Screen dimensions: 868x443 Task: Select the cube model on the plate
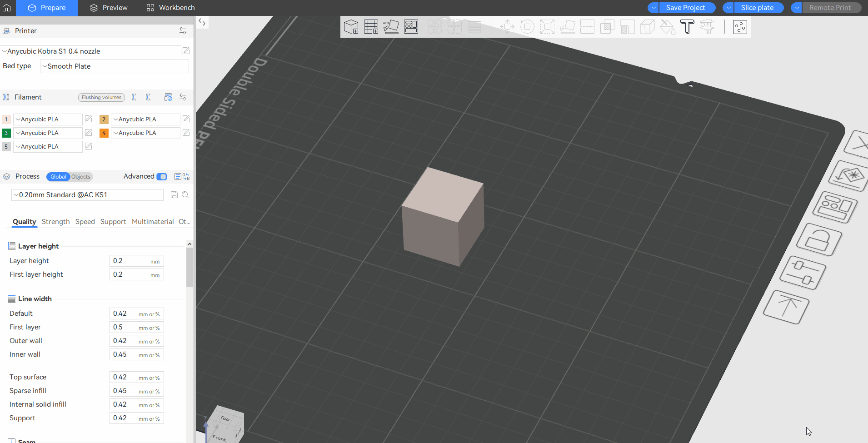[x=443, y=217]
